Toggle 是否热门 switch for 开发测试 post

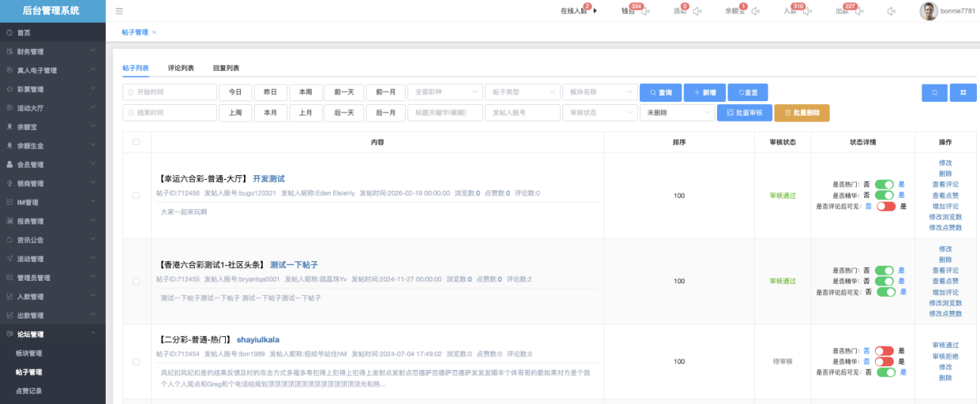click(884, 184)
